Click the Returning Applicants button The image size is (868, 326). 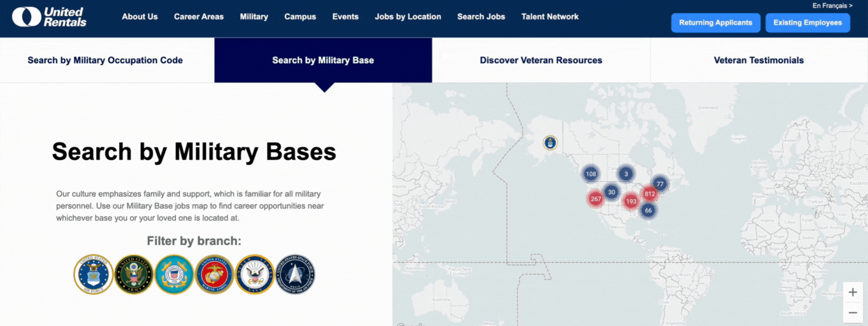pyautogui.click(x=716, y=23)
